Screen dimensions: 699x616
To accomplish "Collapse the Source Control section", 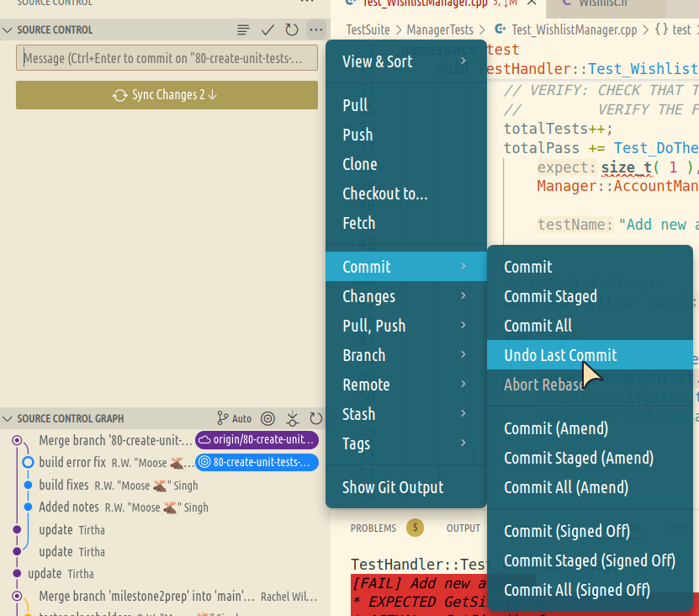I will pos(7,30).
